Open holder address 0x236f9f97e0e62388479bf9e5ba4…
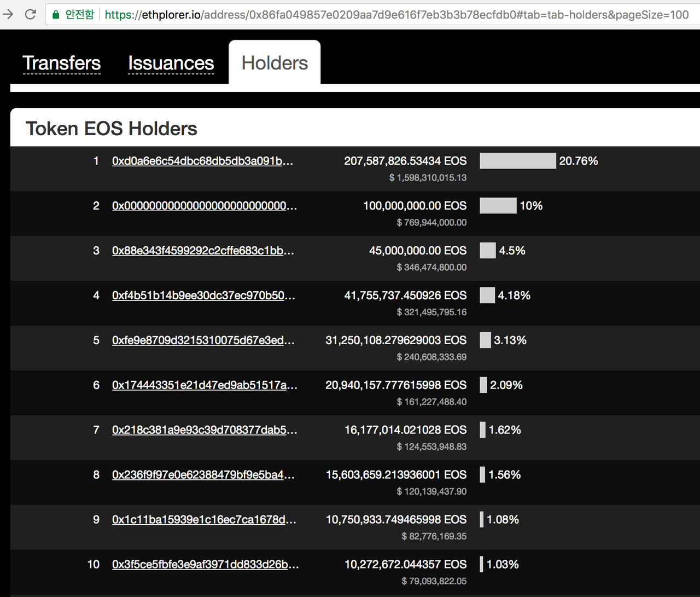700x597 pixels. (x=203, y=475)
